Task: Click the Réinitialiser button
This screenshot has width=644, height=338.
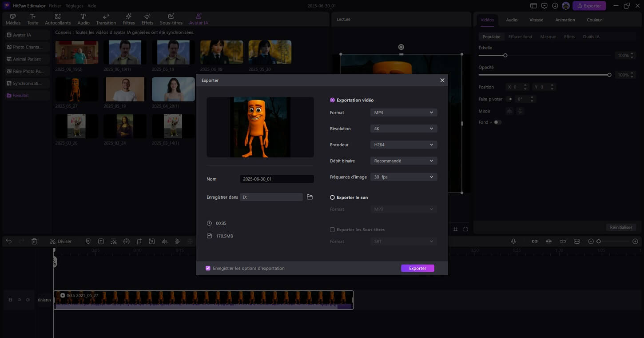Action: 621,227
